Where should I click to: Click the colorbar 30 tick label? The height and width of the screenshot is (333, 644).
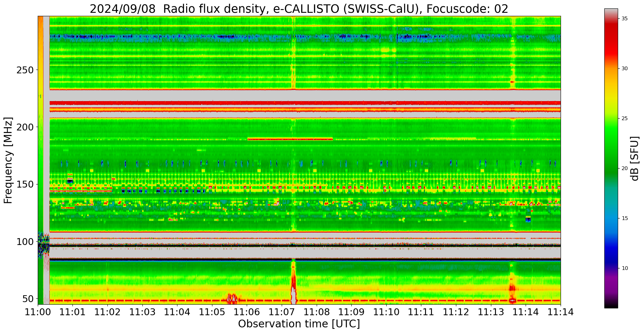tap(625, 69)
